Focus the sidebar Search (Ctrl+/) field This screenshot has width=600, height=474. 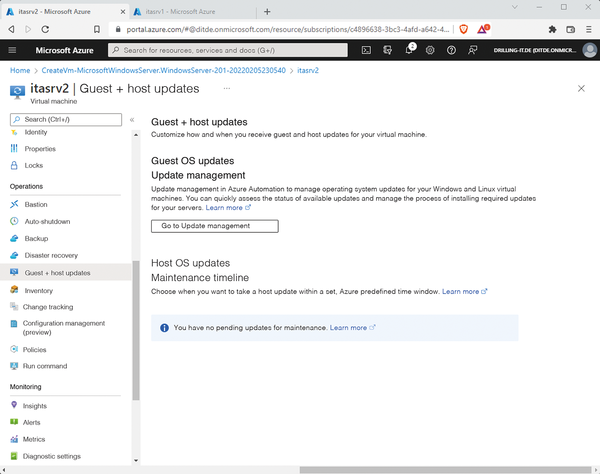[x=66, y=120]
